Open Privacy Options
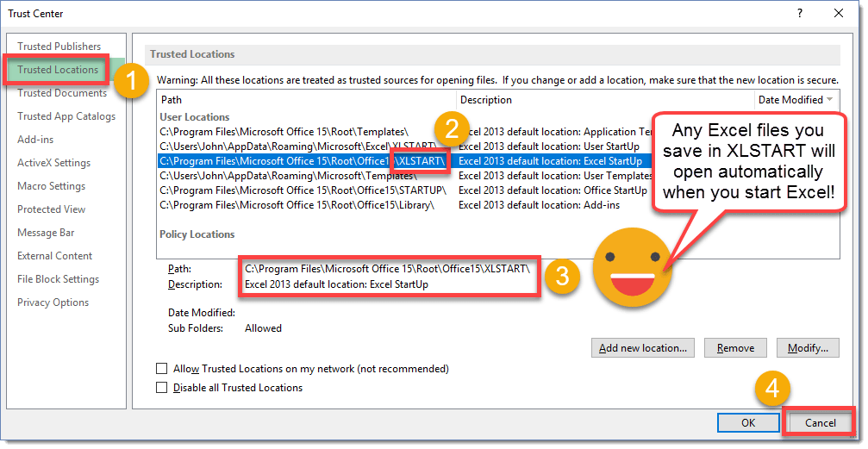The width and height of the screenshot is (868, 449). coord(53,302)
